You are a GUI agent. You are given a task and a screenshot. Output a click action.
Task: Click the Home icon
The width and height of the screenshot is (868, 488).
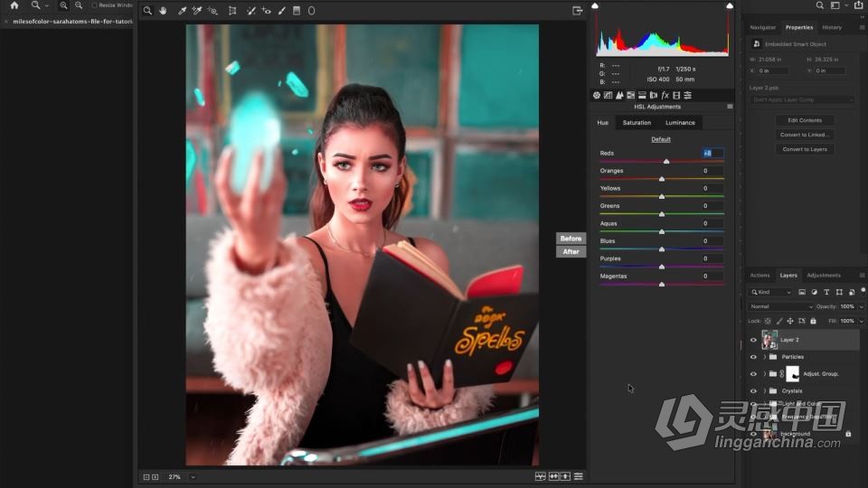point(14,5)
